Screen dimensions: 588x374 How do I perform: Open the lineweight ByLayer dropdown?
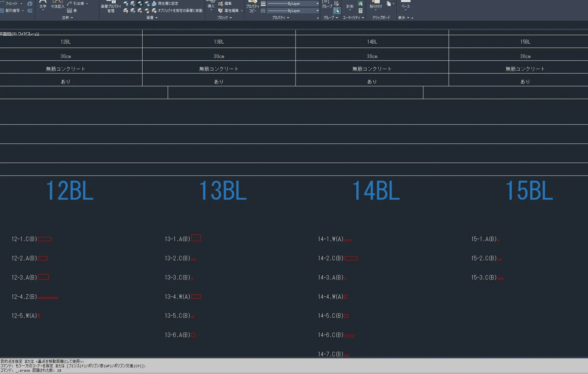tap(292, 4)
